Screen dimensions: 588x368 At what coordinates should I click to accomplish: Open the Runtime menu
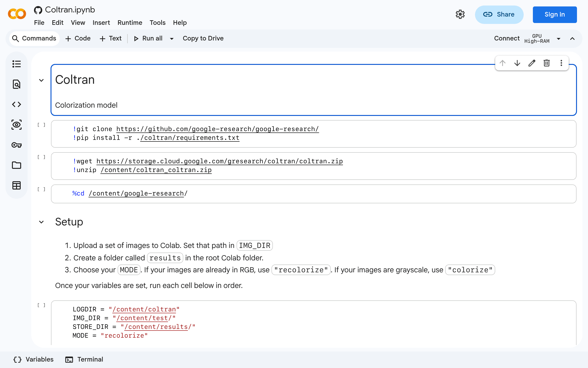point(130,23)
